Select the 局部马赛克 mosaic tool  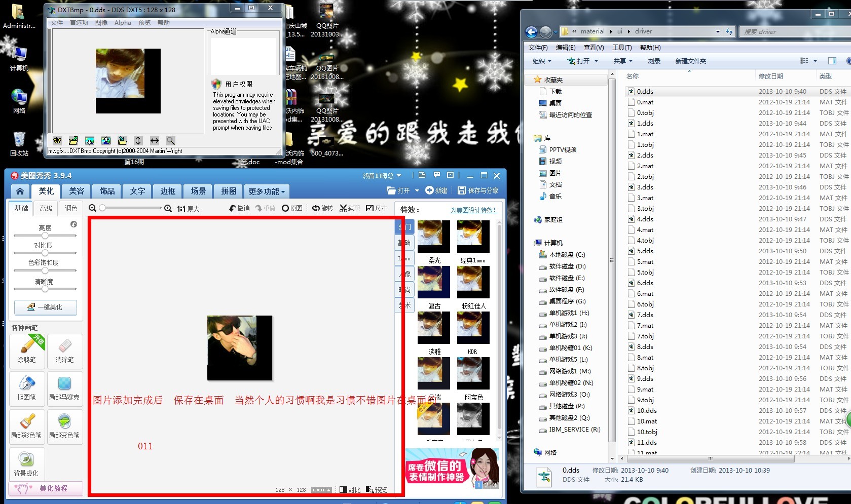coord(64,389)
